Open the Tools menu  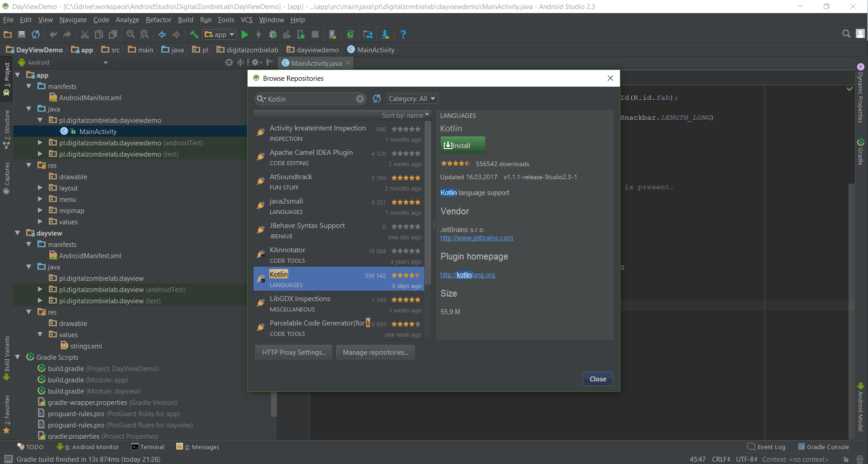(226, 19)
